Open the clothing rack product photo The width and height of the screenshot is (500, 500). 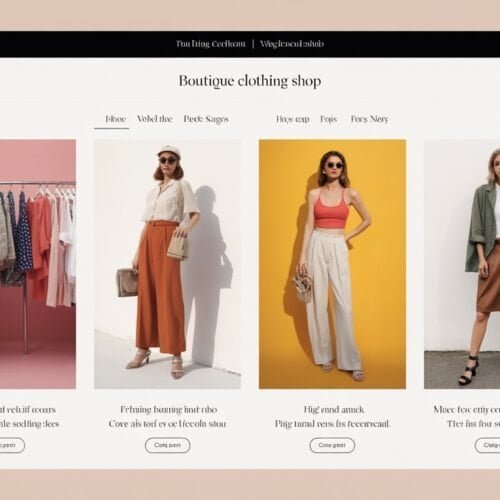pos(38,264)
